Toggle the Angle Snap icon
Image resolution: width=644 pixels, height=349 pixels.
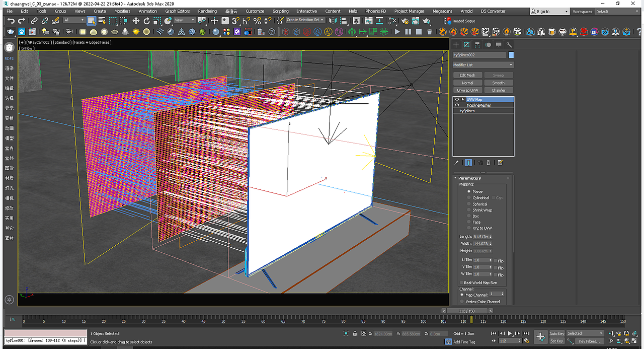coord(246,21)
